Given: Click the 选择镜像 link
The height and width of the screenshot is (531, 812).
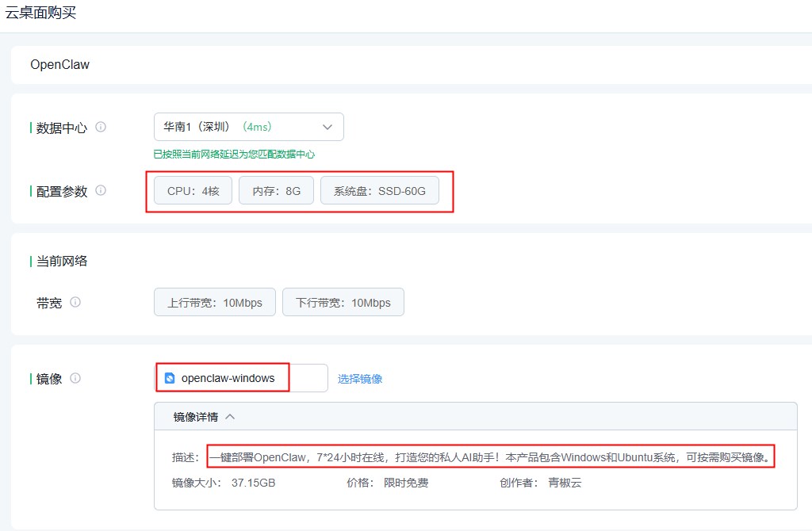Looking at the screenshot, I should pos(360,379).
